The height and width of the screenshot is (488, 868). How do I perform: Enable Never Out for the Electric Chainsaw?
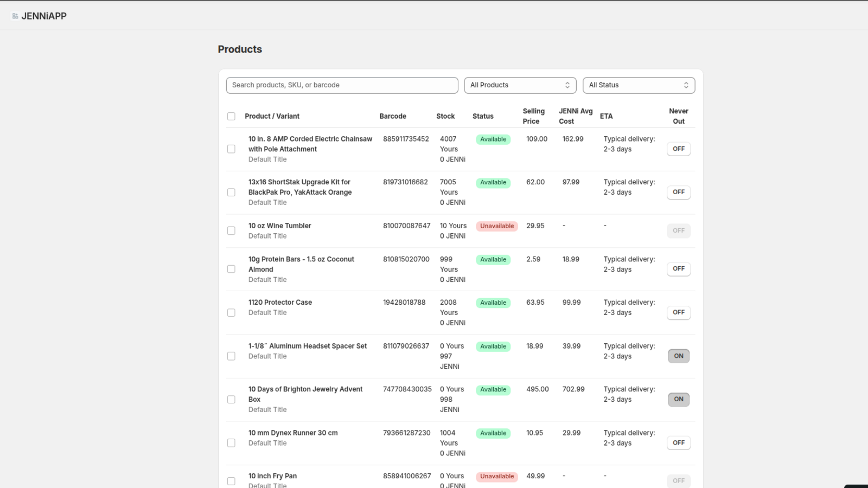tap(678, 149)
